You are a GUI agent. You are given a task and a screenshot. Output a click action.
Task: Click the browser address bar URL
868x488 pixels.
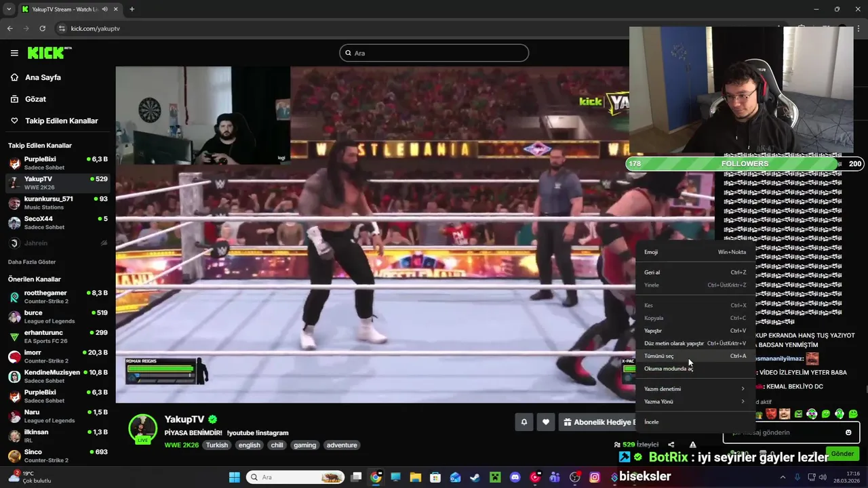point(96,28)
